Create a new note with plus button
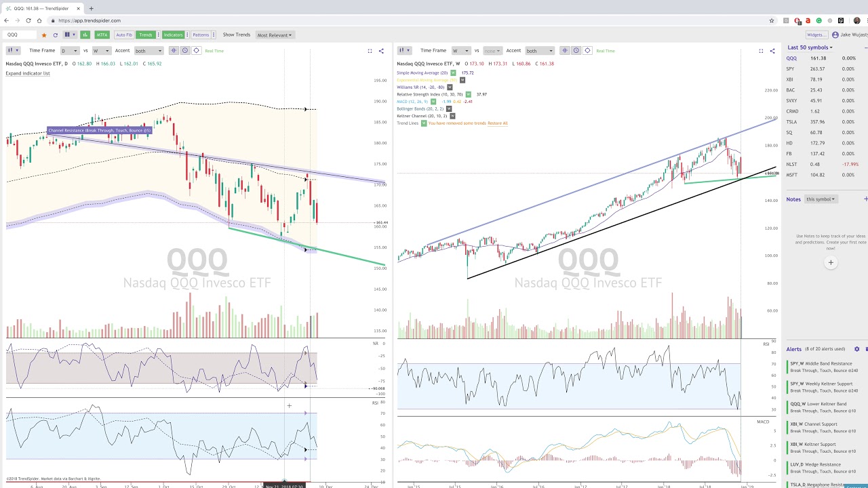 coord(831,262)
